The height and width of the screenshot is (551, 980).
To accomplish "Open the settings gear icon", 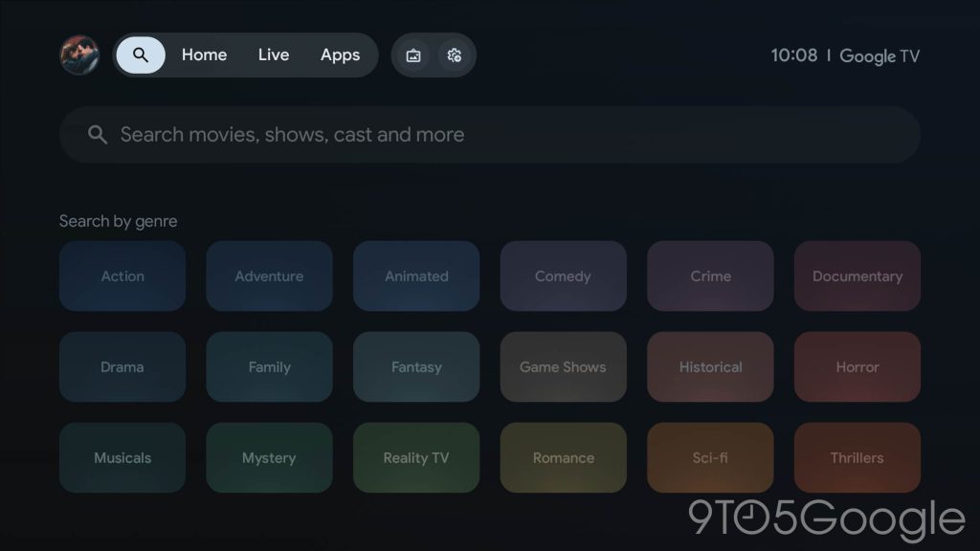I will click(x=455, y=55).
